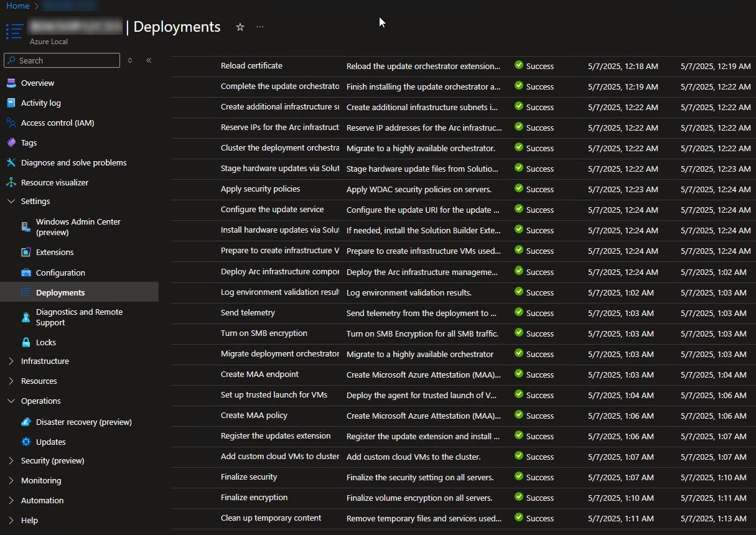The image size is (756, 535).
Task: Click the 'Apply WDAC security policies on servers.' description
Action: click(x=419, y=189)
